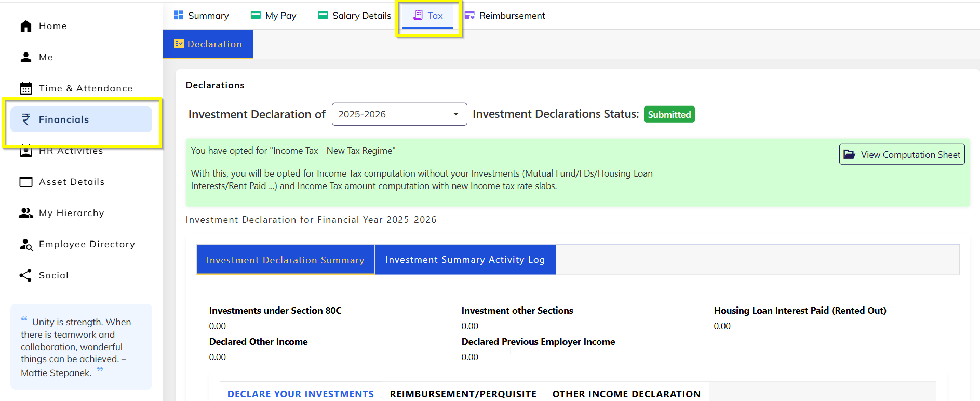Open the financial year 2025-2026 dropdown

coord(399,114)
